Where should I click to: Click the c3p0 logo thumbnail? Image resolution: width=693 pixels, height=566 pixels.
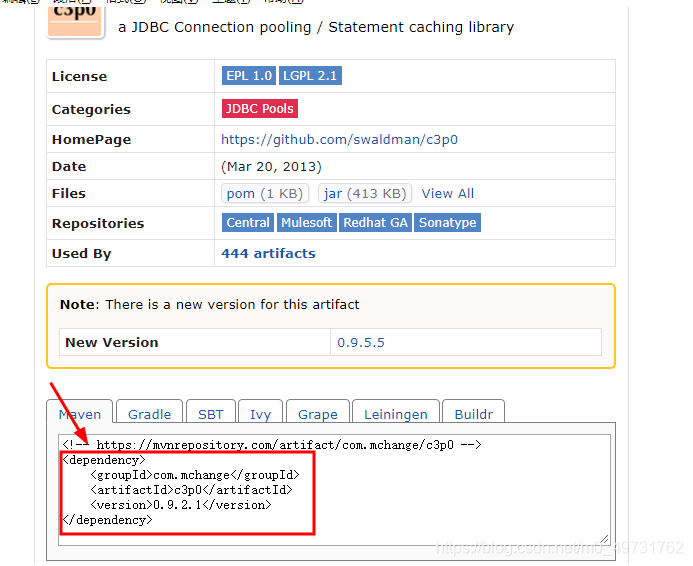(x=76, y=19)
